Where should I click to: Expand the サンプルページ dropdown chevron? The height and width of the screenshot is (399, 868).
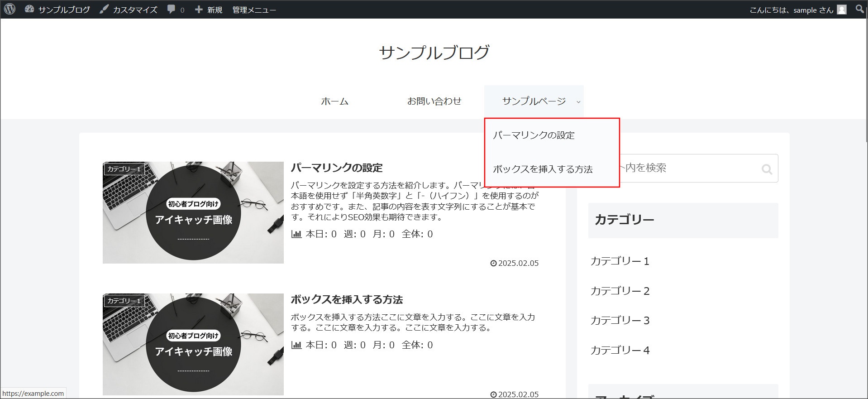578,102
